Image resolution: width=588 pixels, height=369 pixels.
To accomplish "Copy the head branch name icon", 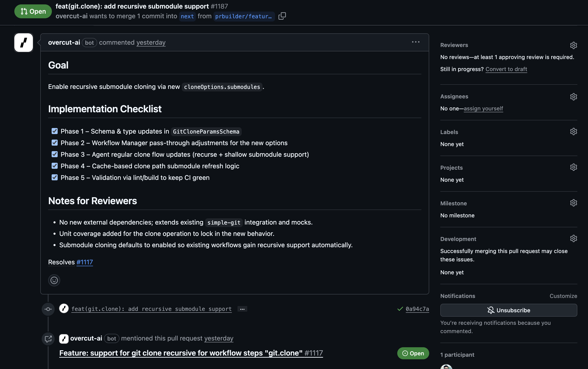I will (282, 16).
